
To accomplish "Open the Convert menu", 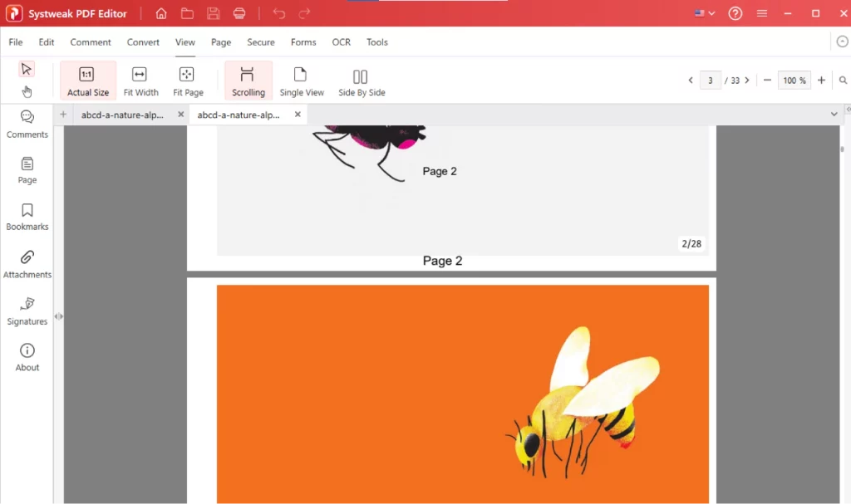I will (143, 42).
